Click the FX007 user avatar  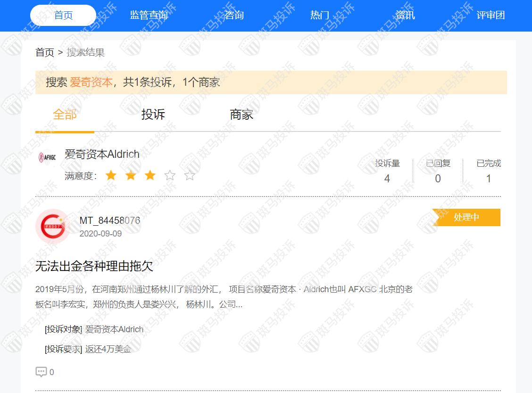52,226
